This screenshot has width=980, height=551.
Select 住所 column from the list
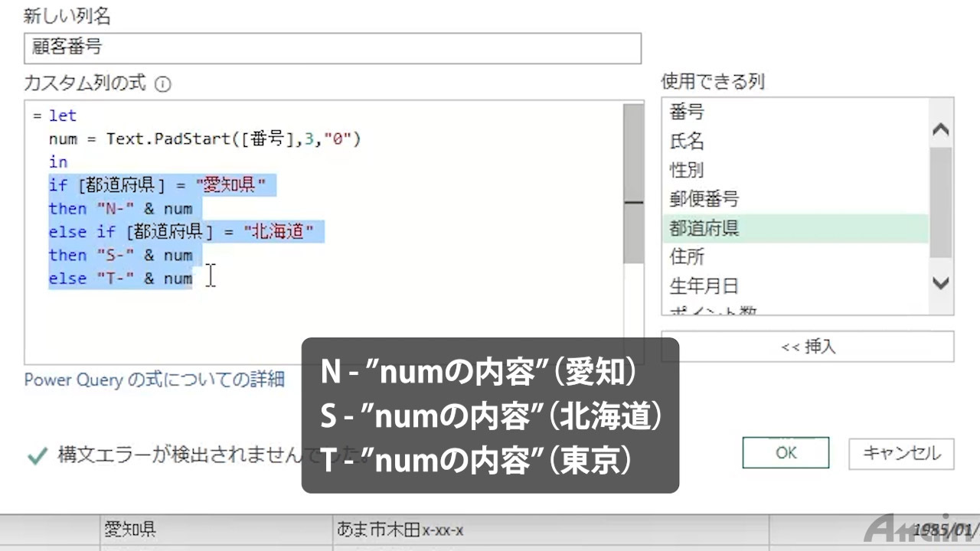pyautogui.click(x=687, y=256)
